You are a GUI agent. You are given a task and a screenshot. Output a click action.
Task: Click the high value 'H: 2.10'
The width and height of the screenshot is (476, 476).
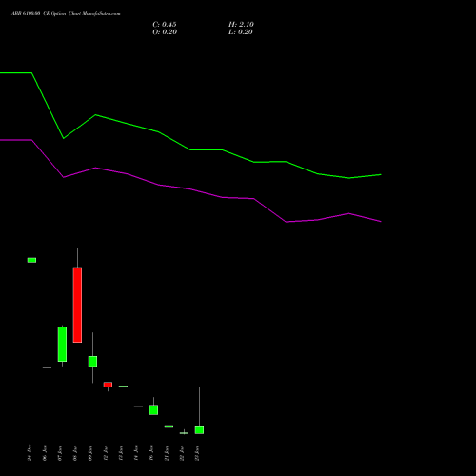click(x=241, y=25)
